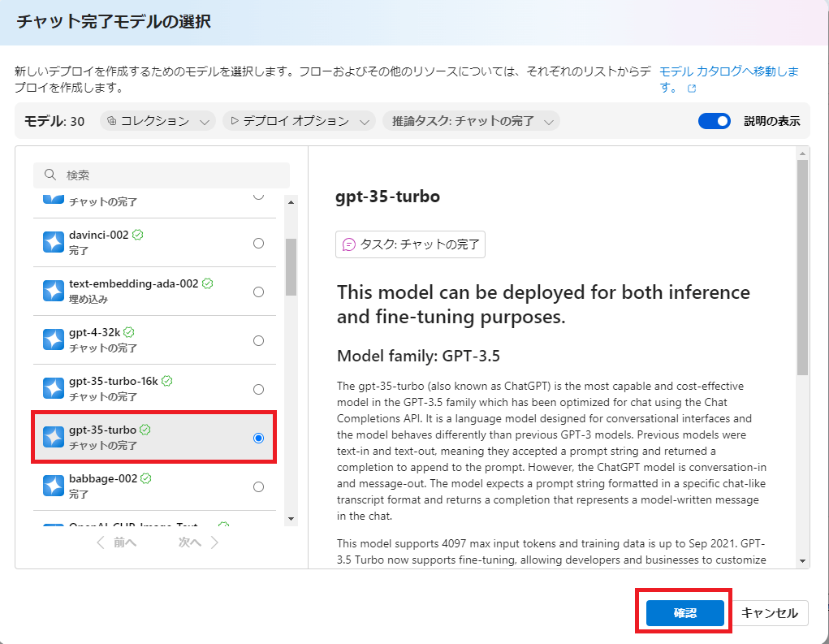Image resolution: width=829 pixels, height=644 pixels.
Task: Select the text-embedding-ada-002 model name
Action: 134,283
